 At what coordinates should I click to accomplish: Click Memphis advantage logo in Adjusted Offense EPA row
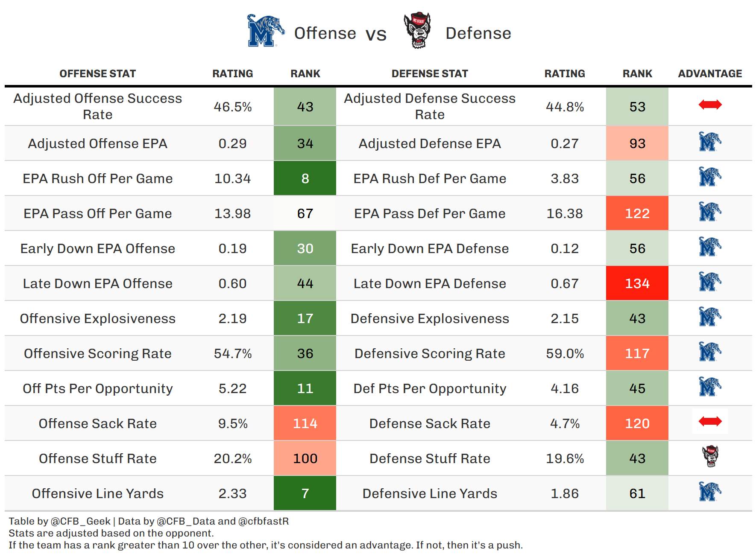[x=710, y=142]
